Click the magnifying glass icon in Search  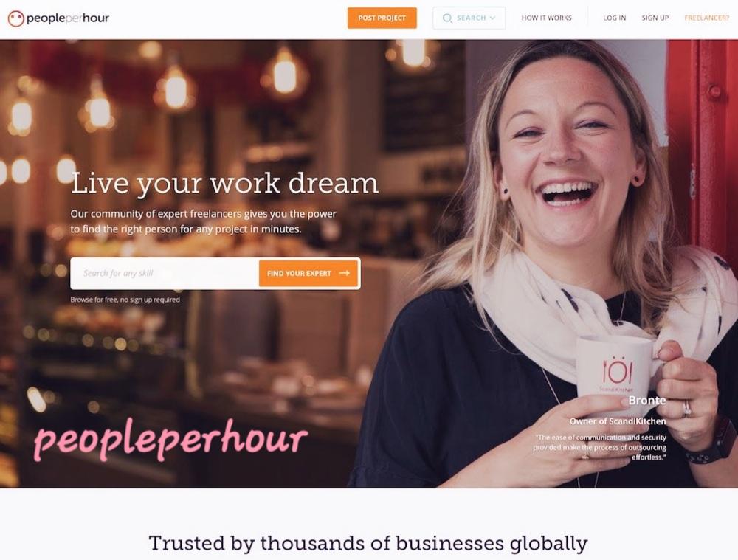tap(448, 18)
